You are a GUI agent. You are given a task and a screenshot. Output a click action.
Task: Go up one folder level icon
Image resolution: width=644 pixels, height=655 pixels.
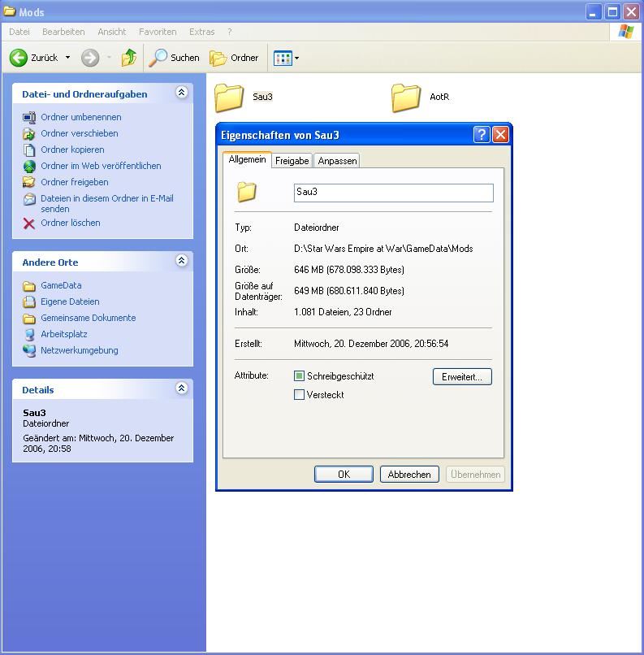(129, 58)
